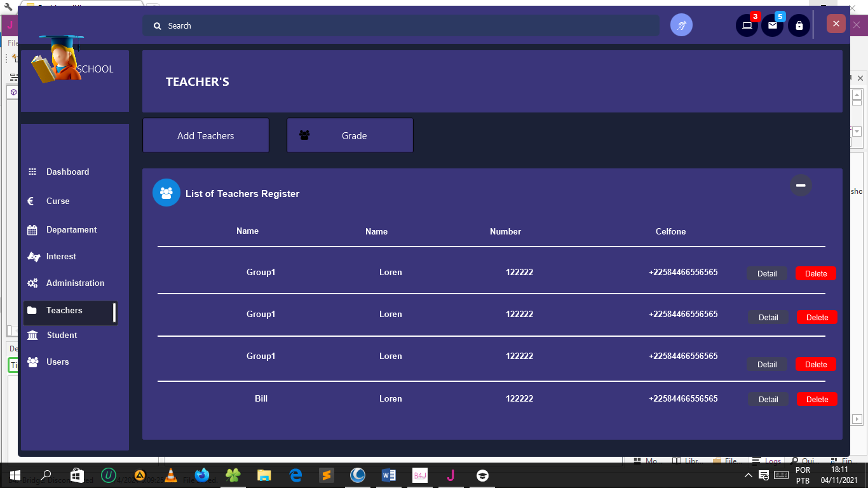Click the padlock lock icon
Viewport: 868px width, 488px height.
tap(799, 25)
